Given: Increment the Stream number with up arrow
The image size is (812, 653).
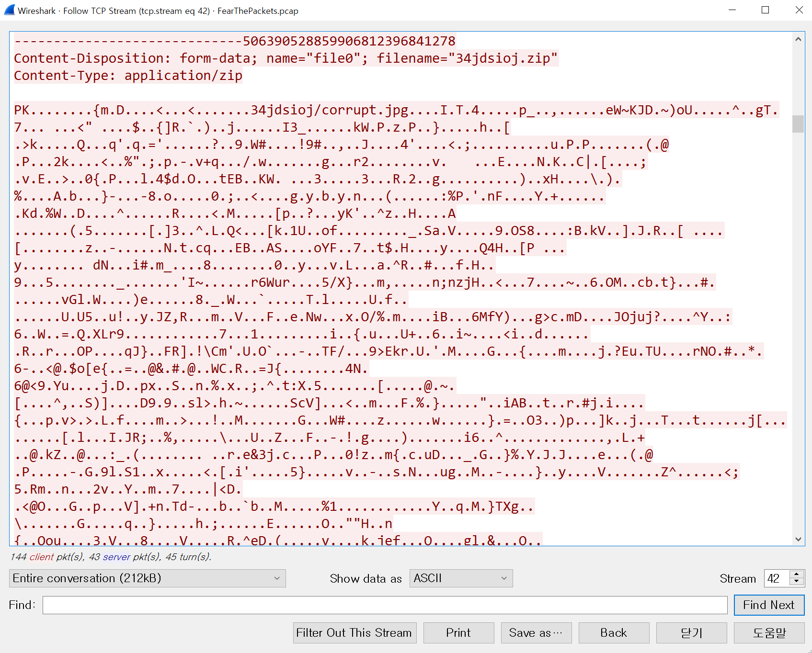Looking at the screenshot, I should pos(797,574).
